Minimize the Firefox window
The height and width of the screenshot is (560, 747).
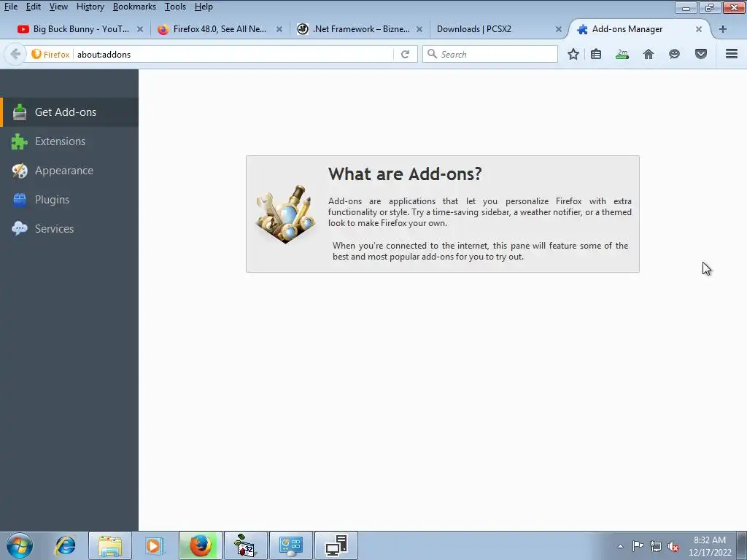[x=686, y=7]
